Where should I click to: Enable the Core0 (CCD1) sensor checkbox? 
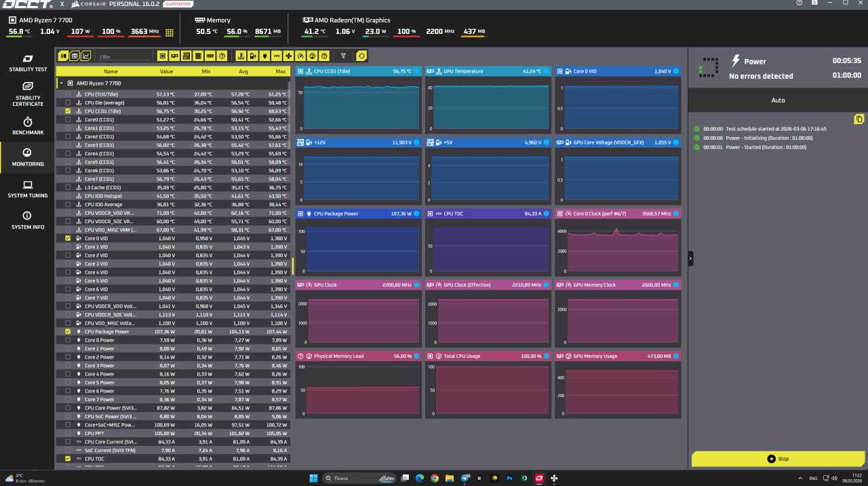coord(68,119)
